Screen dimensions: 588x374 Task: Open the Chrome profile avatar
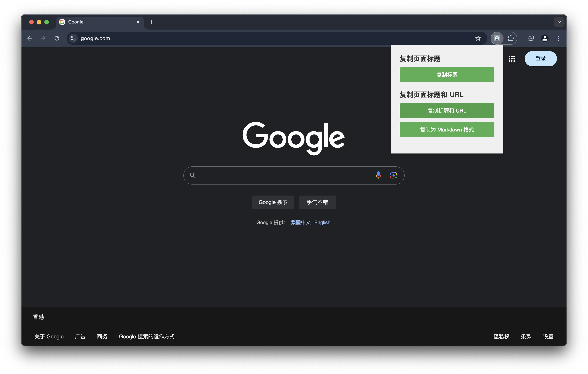click(545, 38)
